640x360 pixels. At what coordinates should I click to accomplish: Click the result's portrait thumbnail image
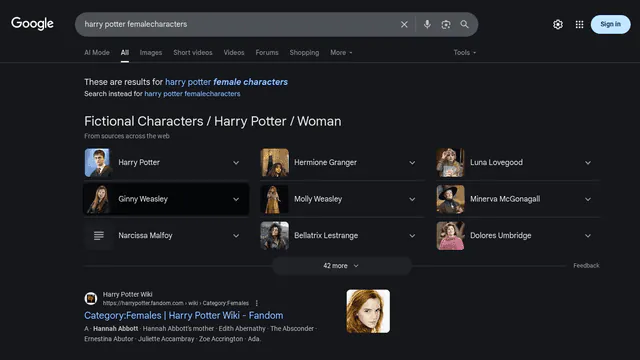[x=368, y=311]
